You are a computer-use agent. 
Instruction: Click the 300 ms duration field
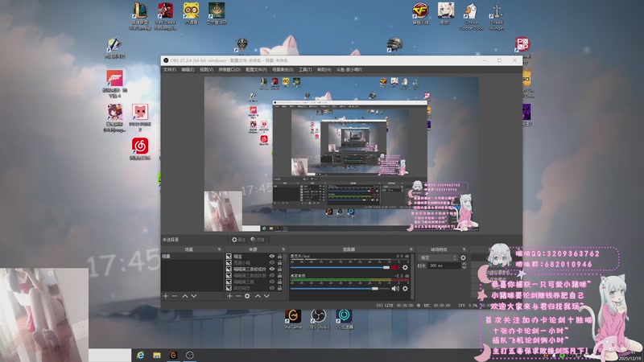click(x=444, y=266)
